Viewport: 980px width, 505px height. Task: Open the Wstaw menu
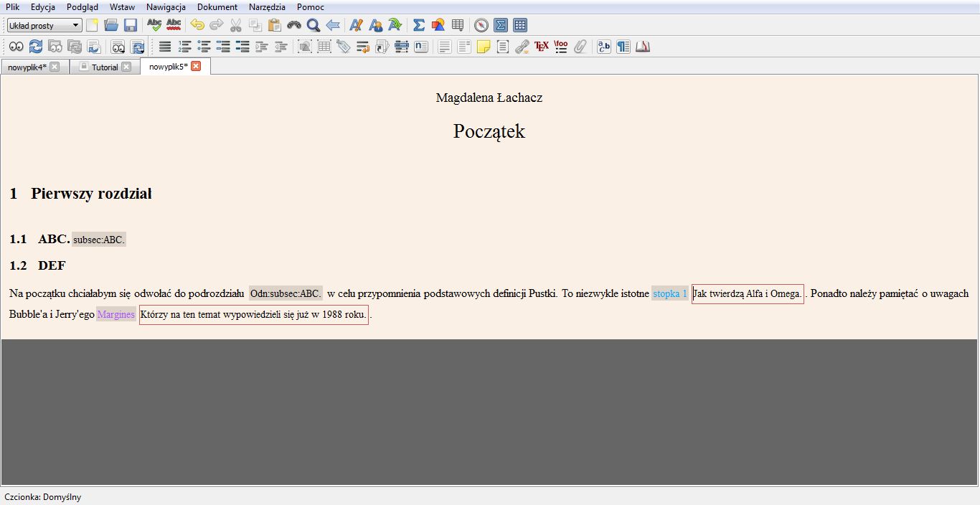122,7
